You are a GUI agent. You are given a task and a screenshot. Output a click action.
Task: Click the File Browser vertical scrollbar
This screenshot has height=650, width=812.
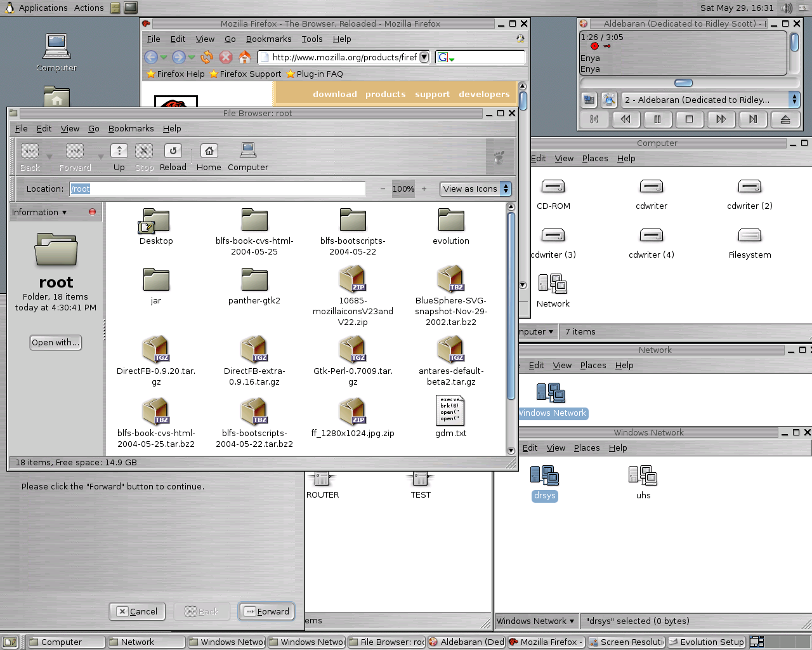click(x=511, y=307)
